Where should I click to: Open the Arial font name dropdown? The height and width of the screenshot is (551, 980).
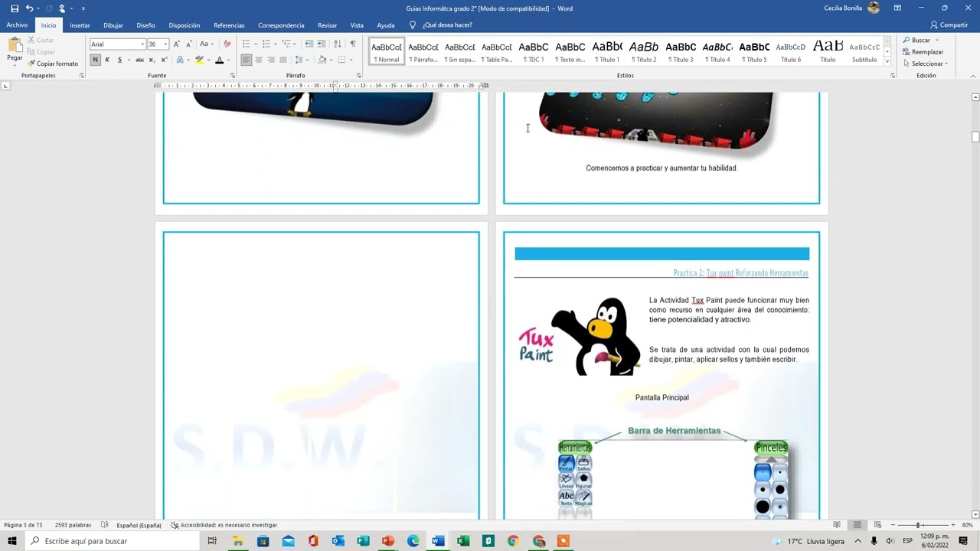point(142,44)
